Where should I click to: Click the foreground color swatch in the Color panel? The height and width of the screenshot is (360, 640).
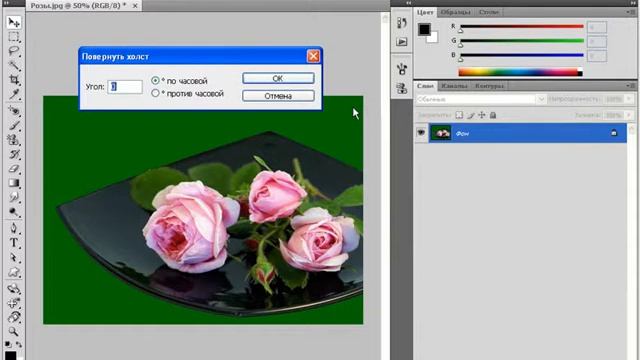coord(424,29)
